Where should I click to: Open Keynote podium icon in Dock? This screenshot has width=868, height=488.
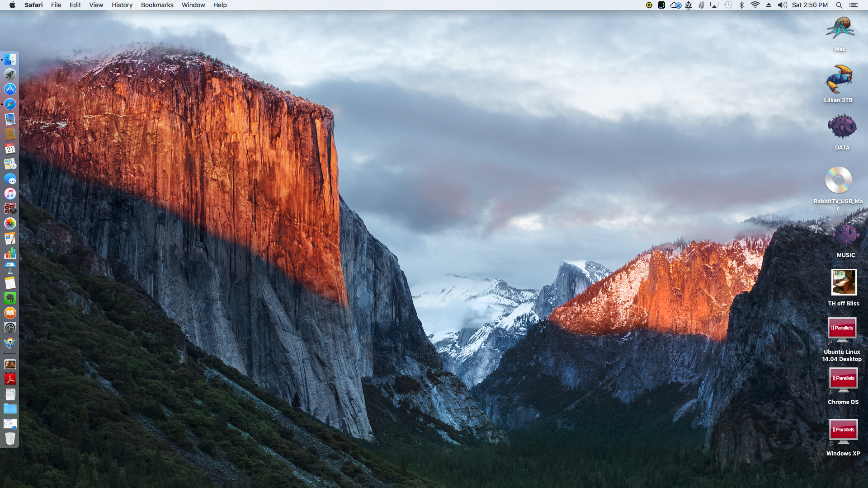(10, 268)
